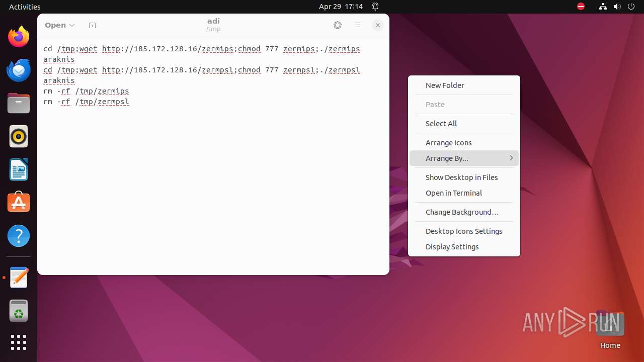Open Firefox from the dock

click(x=19, y=37)
